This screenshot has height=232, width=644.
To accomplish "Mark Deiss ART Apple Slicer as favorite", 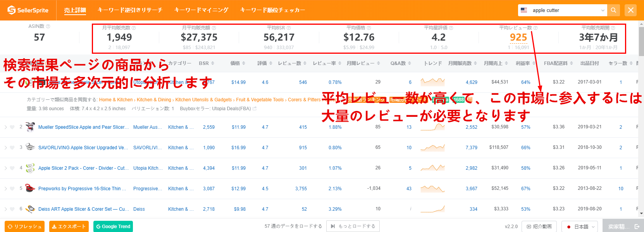I will [x=12, y=209].
